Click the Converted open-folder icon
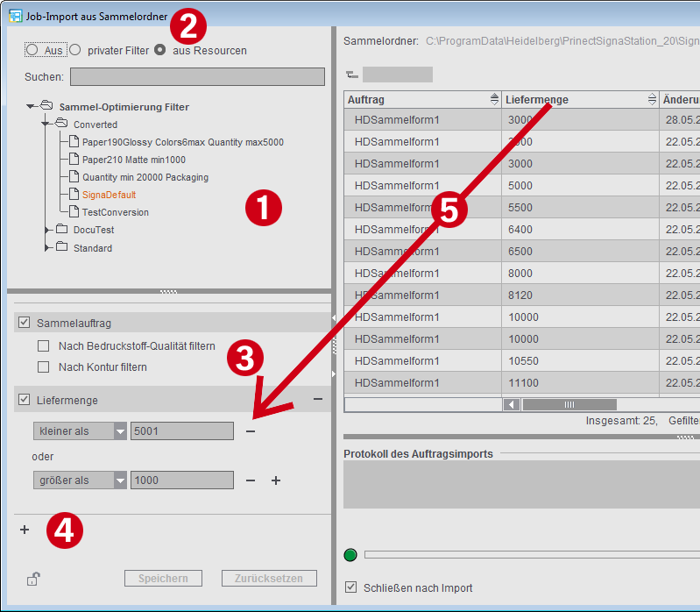This screenshot has height=612, width=700. [x=61, y=123]
